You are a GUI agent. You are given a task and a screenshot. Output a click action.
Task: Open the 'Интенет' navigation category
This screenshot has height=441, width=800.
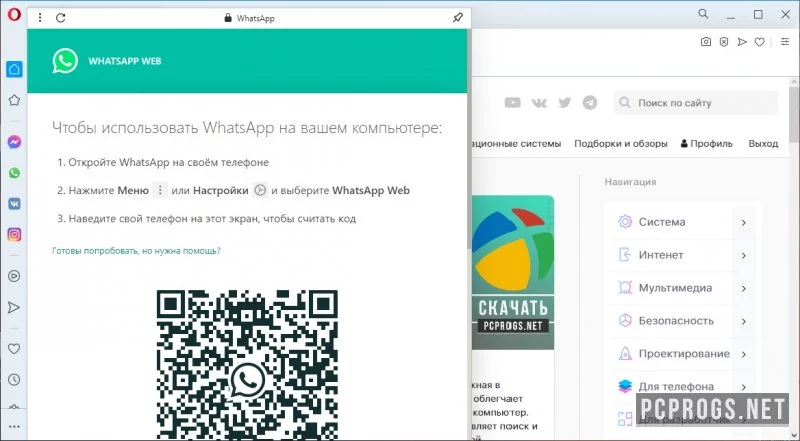tap(682, 255)
